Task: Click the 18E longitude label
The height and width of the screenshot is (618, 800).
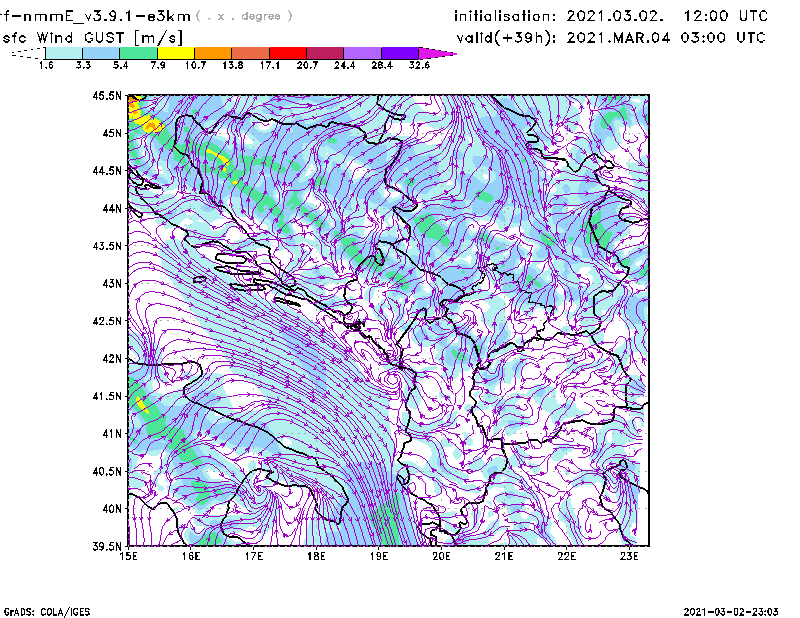Action: tap(316, 556)
